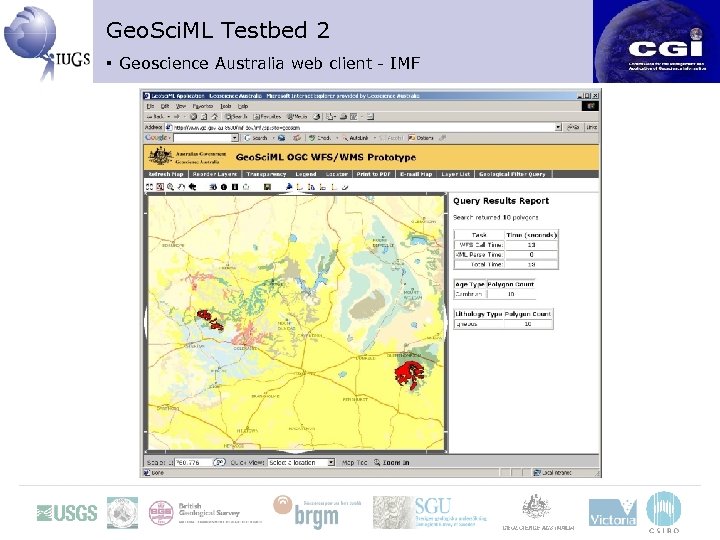Select the blue pointer selection tool in map toolbar
The width and height of the screenshot is (720, 540).
289,186
